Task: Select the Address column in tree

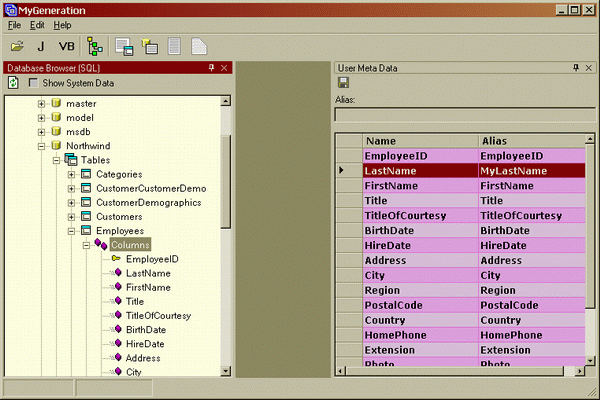Action: 143,358
